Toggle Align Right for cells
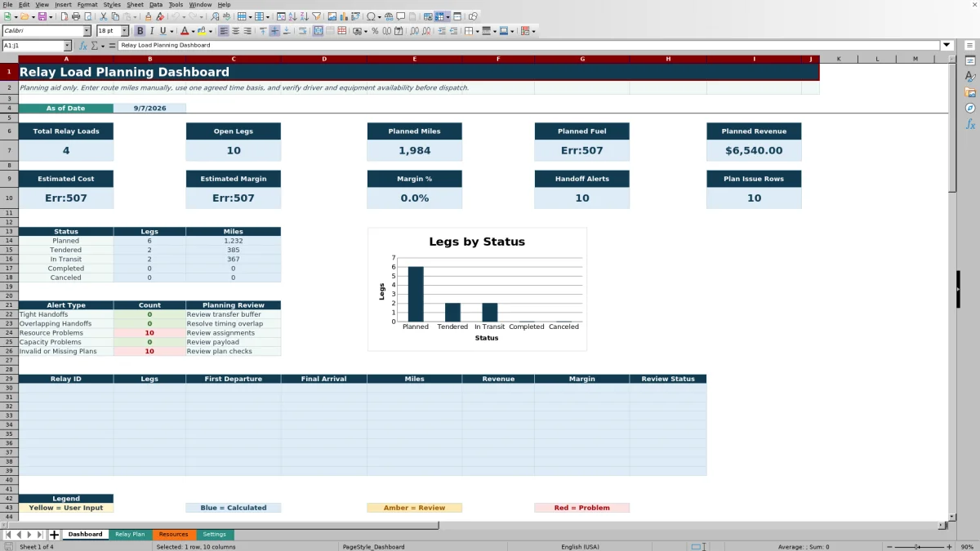The width and height of the screenshot is (980, 551). pos(247,31)
